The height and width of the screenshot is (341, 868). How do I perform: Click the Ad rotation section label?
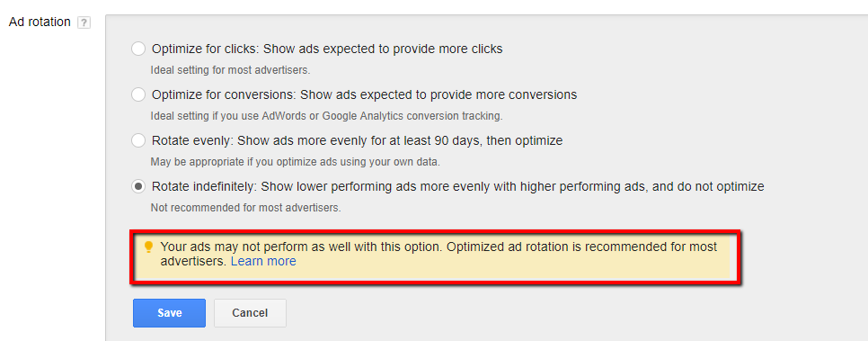[x=40, y=22]
